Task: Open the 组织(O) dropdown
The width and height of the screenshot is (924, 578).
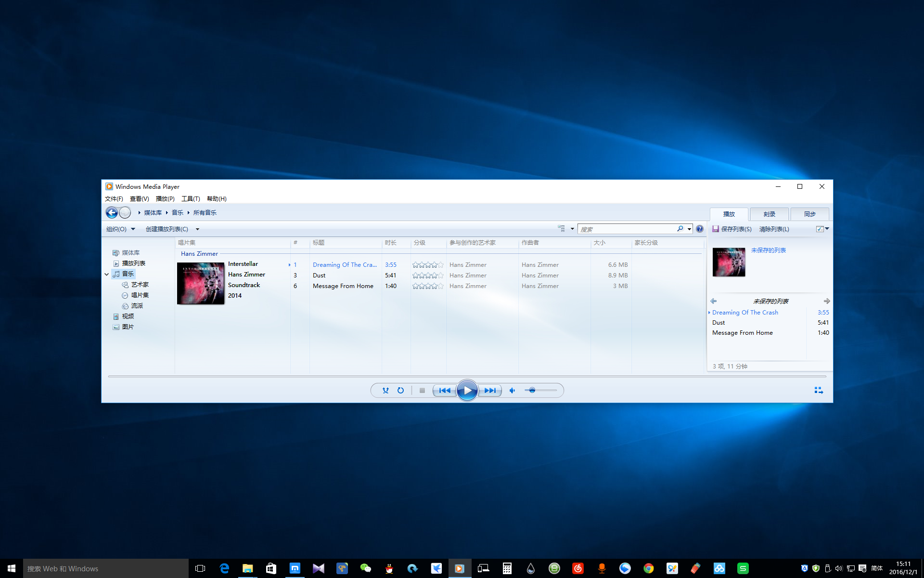Action: (121, 229)
